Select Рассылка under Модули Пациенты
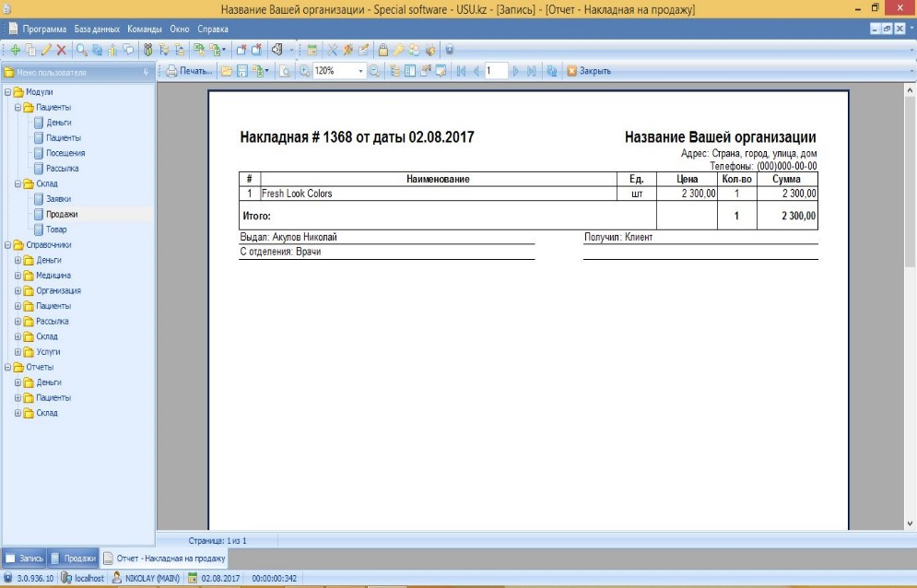 pyautogui.click(x=63, y=168)
